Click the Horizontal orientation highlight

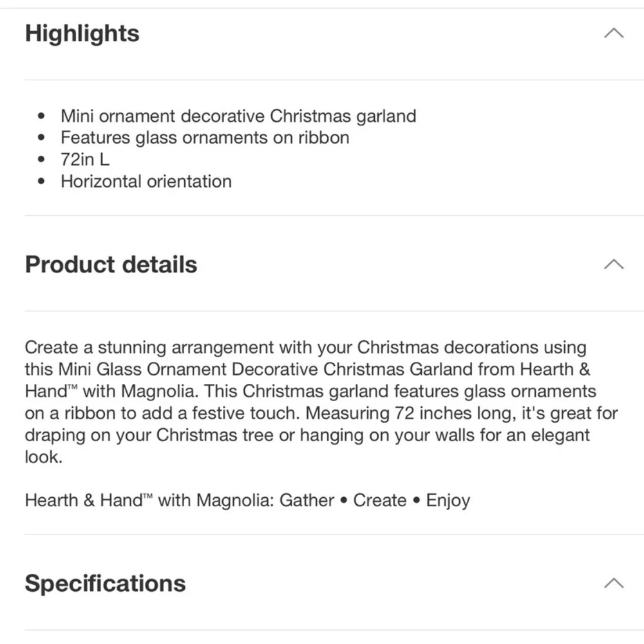pyautogui.click(x=146, y=181)
